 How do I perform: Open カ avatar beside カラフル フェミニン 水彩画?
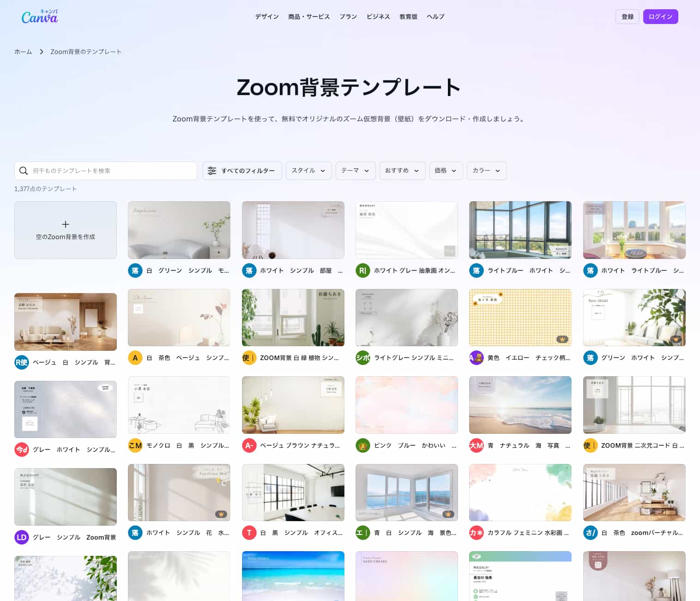[x=477, y=533]
